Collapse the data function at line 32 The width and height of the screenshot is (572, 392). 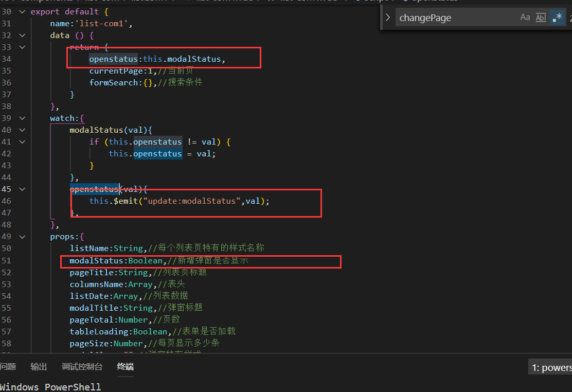22,35
